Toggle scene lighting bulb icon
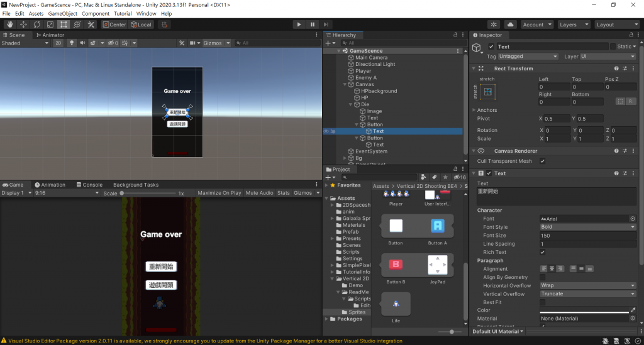The image size is (644, 345). pos(72,43)
